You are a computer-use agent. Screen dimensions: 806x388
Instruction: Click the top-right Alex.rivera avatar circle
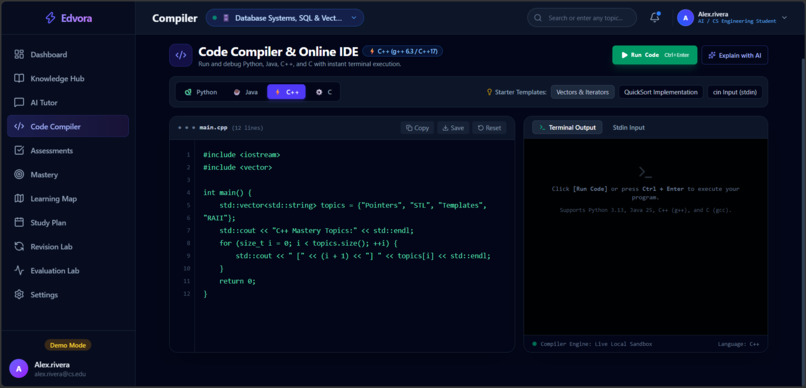[685, 18]
